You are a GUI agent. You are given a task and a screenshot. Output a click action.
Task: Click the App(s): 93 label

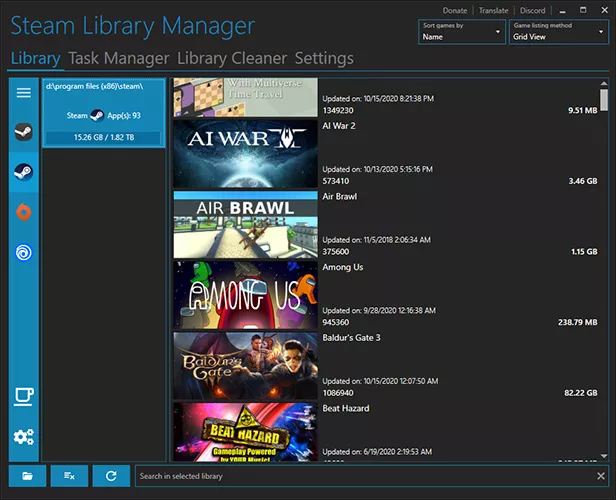(124, 115)
